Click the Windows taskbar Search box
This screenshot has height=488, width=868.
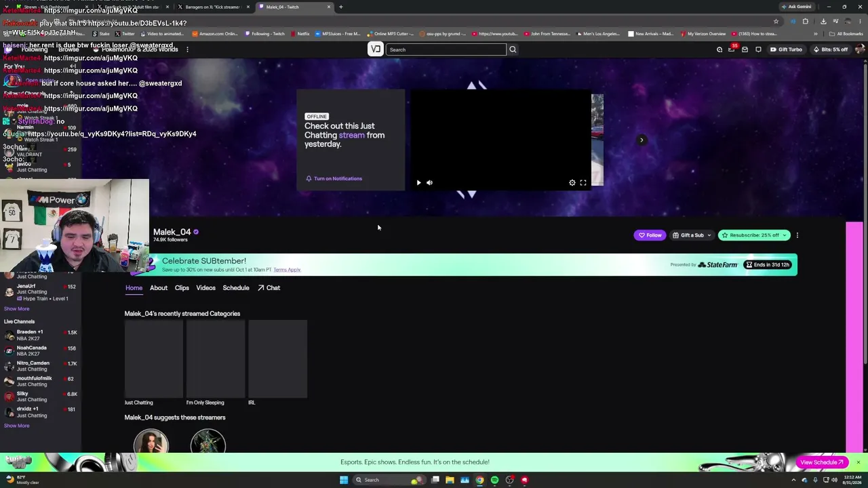click(389, 480)
